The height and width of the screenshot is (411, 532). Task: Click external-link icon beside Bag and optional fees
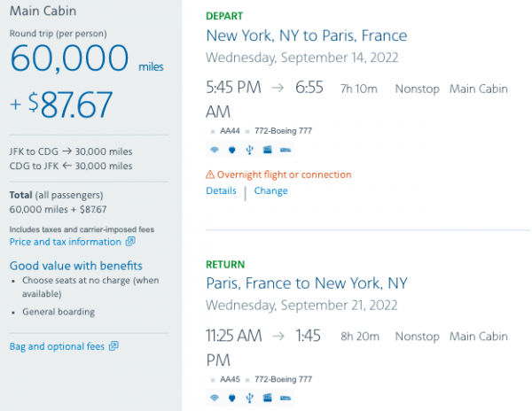pyautogui.click(x=113, y=346)
